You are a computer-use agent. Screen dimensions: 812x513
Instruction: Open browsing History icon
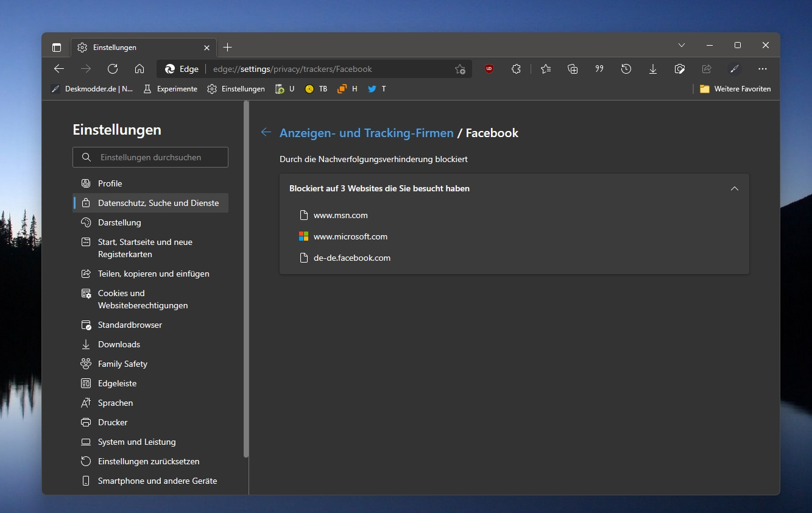(x=626, y=69)
